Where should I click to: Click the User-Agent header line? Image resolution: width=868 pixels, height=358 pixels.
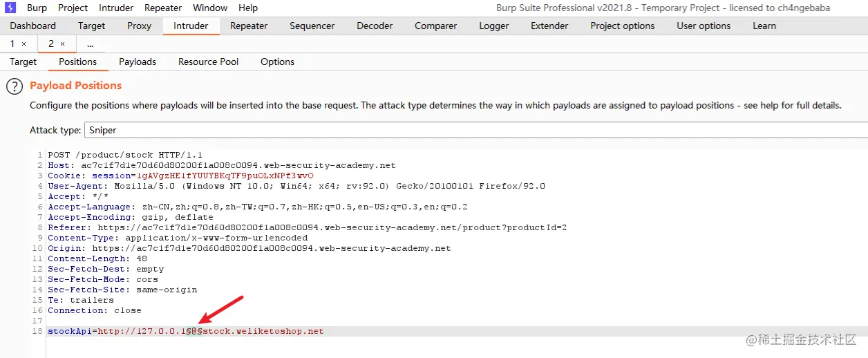click(296, 186)
